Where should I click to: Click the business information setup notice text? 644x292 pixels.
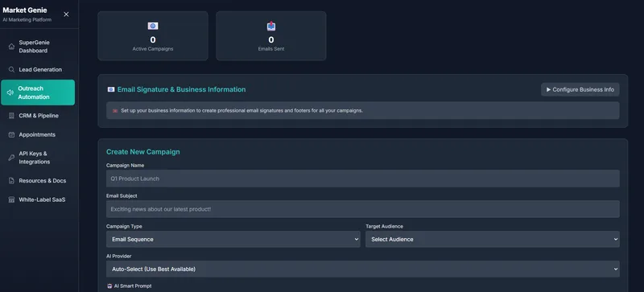pyautogui.click(x=242, y=111)
